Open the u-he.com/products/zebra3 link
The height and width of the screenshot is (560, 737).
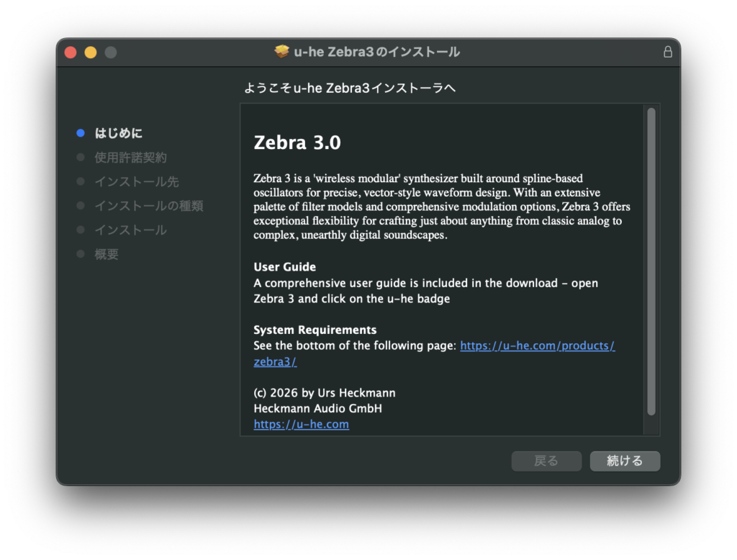[537, 346]
